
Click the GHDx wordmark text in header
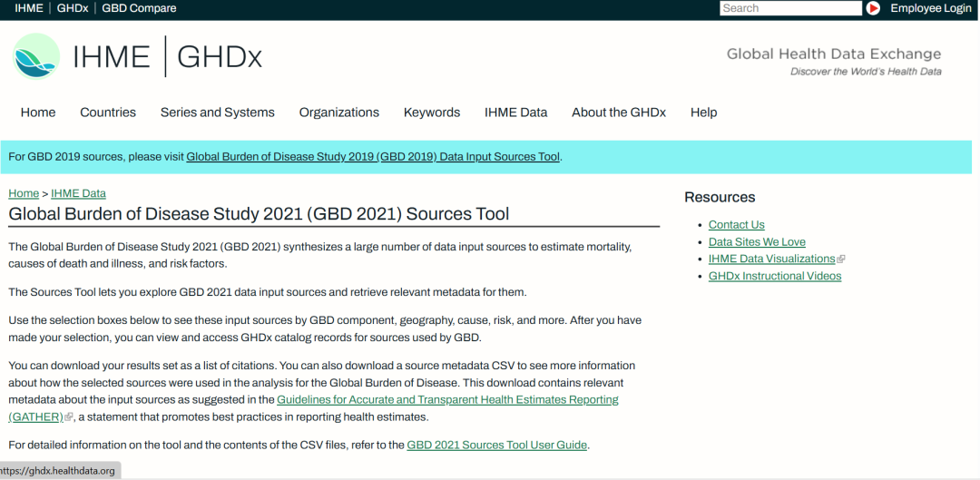click(x=220, y=57)
